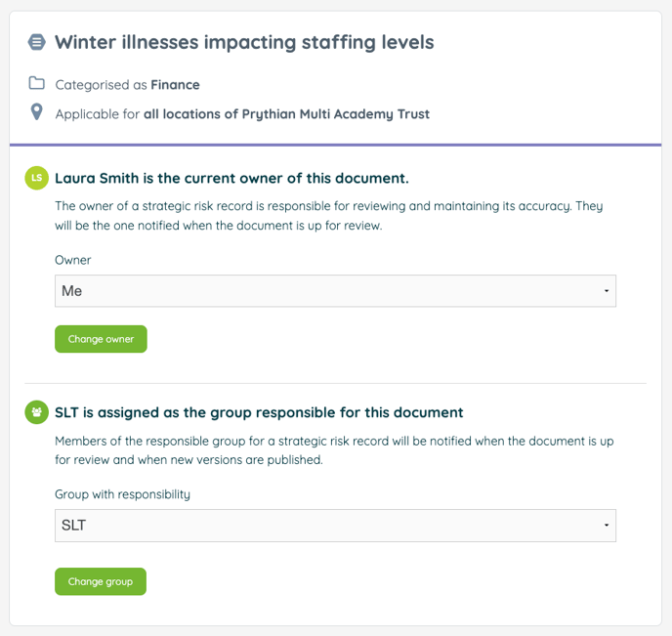Click the Laura Smith current owner heading
This screenshot has width=672, height=636.
[231, 178]
